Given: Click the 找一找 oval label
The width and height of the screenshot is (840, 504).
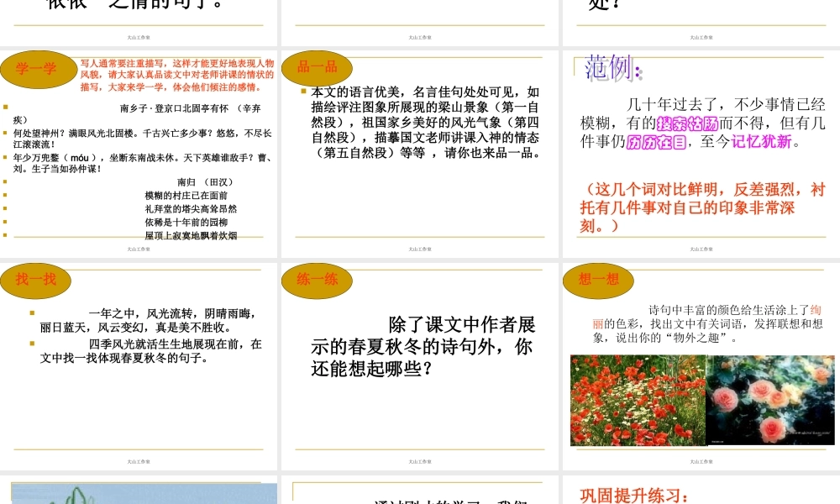Looking at the screenshot, I should [36, 280].
